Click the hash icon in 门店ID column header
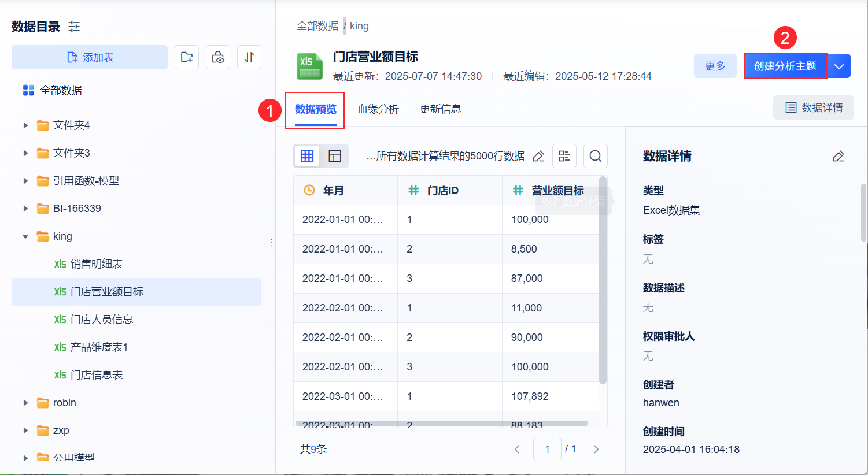This screenshot has width=868, height=475. click(x=413, y=190)
